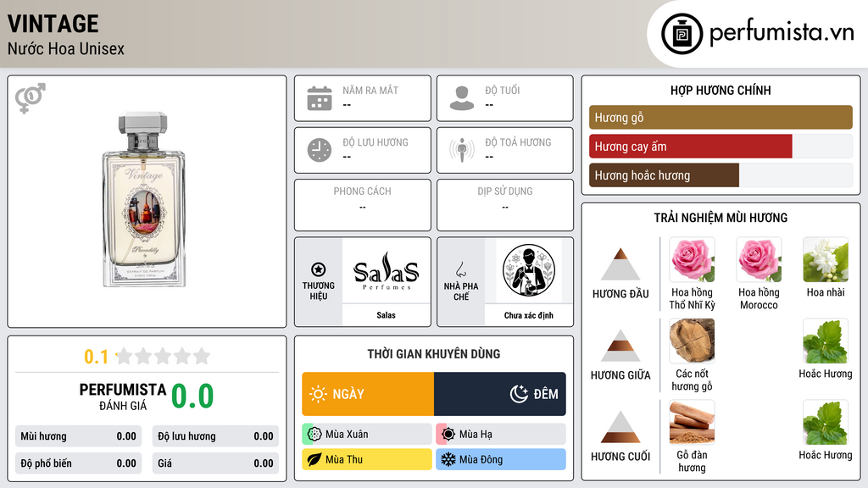Click the sun icon for Mùa Hạ

tap(448, 435)
